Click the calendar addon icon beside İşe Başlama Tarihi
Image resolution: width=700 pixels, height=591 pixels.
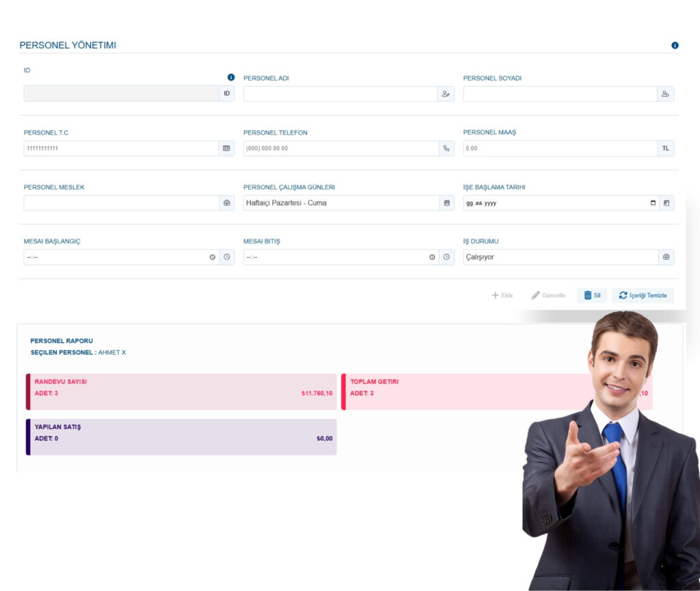[666, 203]
